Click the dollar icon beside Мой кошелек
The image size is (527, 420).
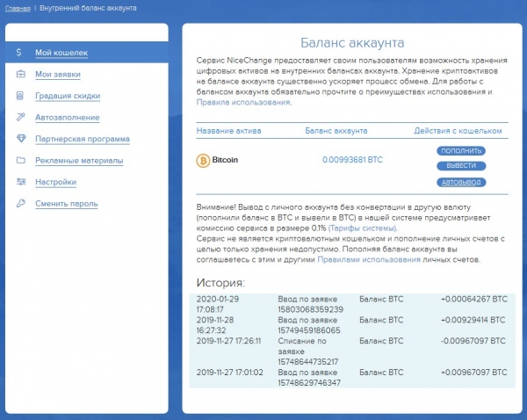point(18,52)
